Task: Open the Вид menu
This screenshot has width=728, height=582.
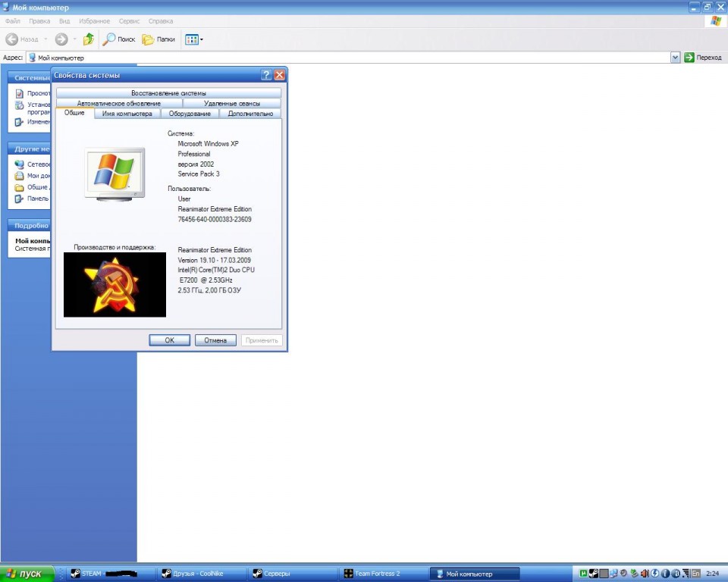Action: 64,21
